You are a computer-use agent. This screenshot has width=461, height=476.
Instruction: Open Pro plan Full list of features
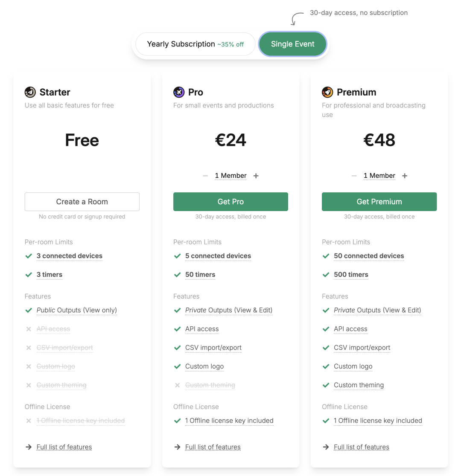coord(213,447)
